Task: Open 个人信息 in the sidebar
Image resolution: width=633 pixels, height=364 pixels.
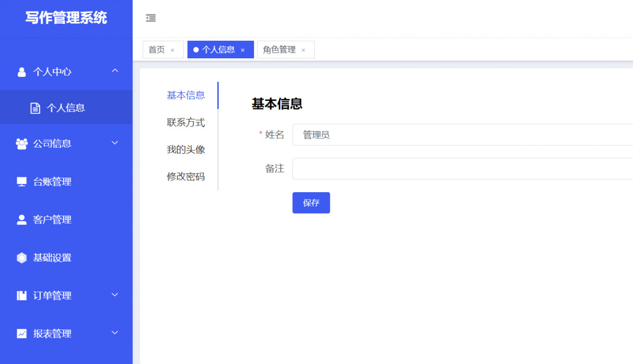Action: click(66, 108)
